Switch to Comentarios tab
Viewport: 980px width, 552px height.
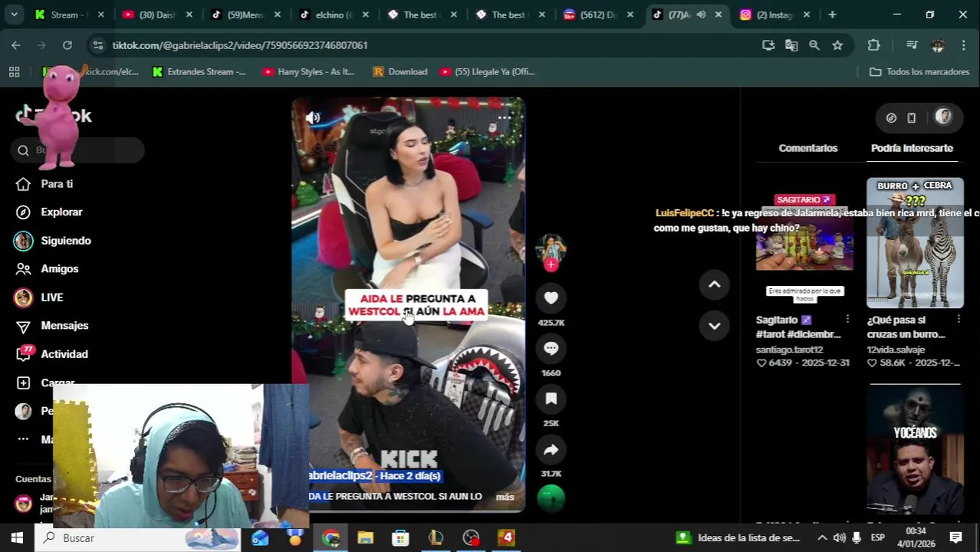[807, 148]
